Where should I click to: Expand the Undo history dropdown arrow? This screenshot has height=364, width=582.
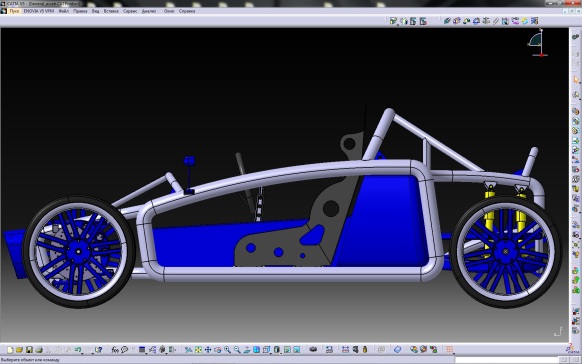point(82,353)
